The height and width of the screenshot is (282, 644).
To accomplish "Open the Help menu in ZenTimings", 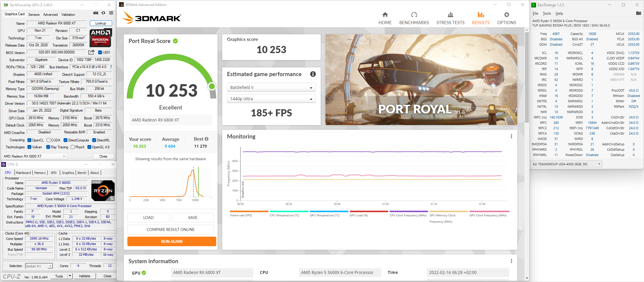I will [x=559, y=13].
